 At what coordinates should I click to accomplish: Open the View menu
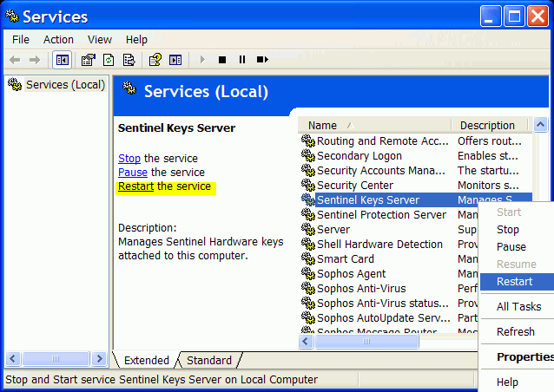100,40
